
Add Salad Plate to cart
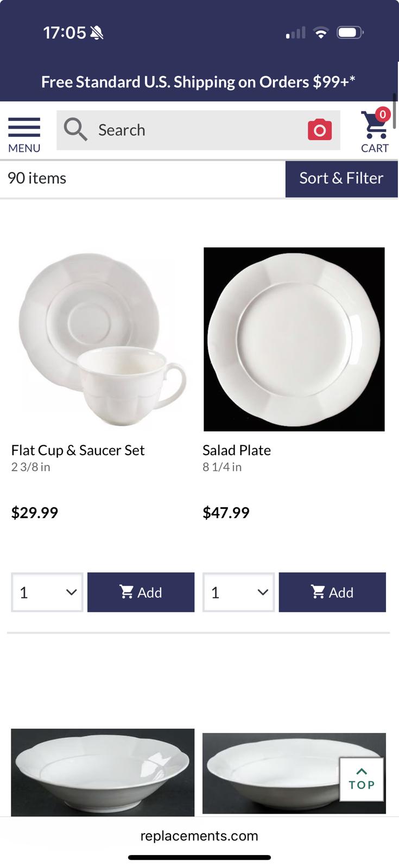332,592
